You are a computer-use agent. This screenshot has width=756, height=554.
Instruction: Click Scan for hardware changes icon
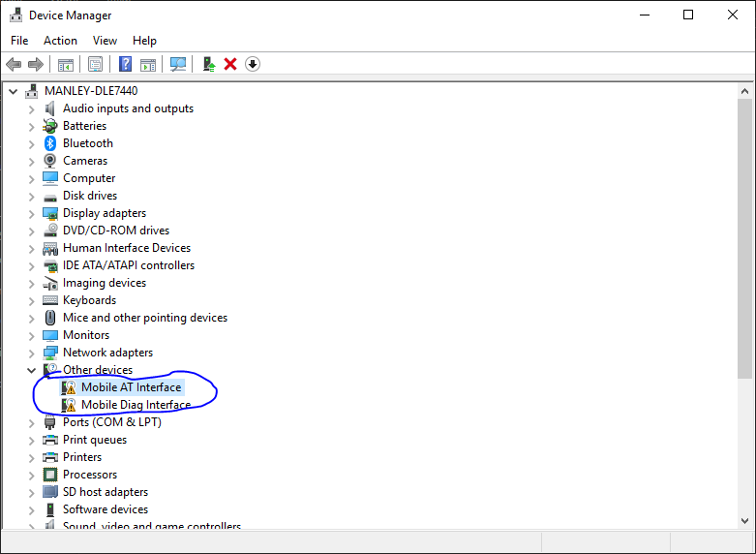(x=178, y=64)
